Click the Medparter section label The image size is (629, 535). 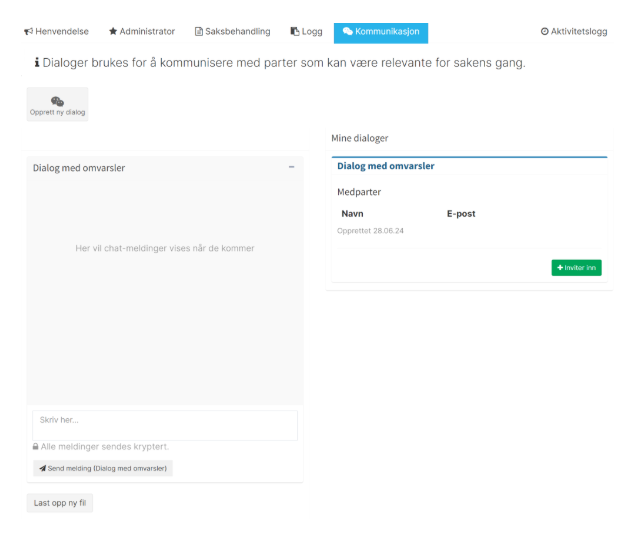359,192
